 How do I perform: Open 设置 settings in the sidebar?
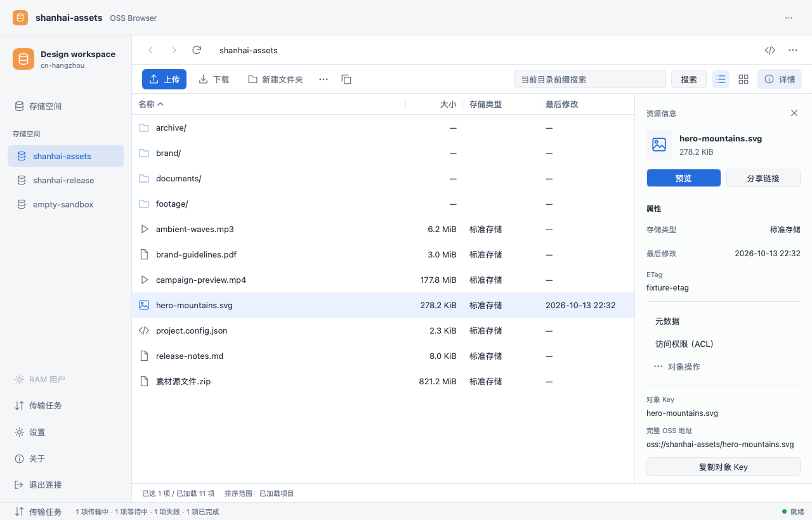pyautogui.click(x=65, y=432)
